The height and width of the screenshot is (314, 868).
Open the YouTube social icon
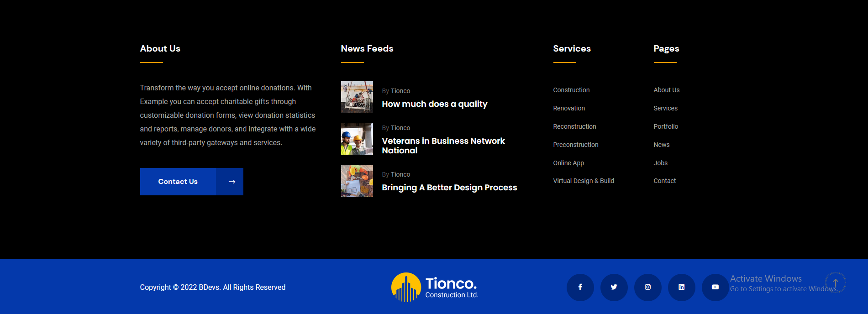[x=715, y=287]
